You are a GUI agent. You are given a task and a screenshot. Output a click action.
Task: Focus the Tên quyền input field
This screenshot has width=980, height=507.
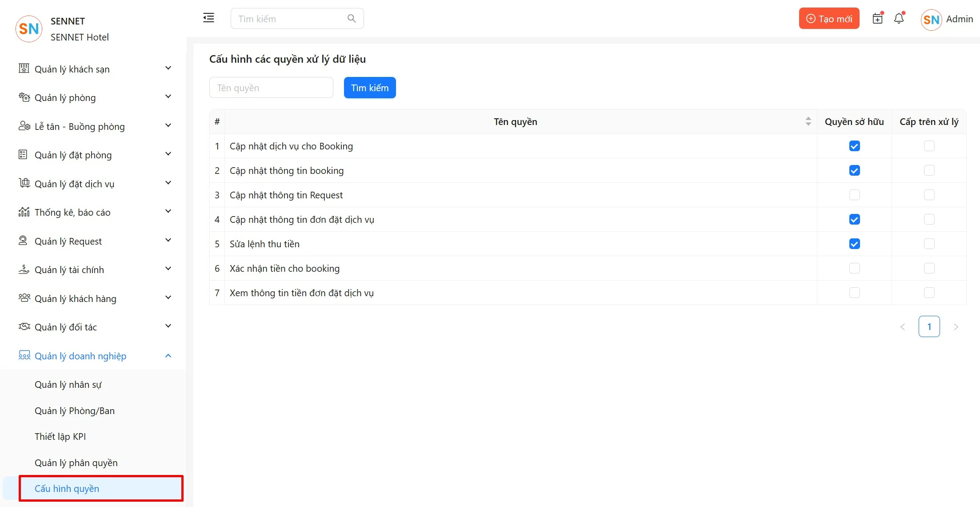(271, 88)
